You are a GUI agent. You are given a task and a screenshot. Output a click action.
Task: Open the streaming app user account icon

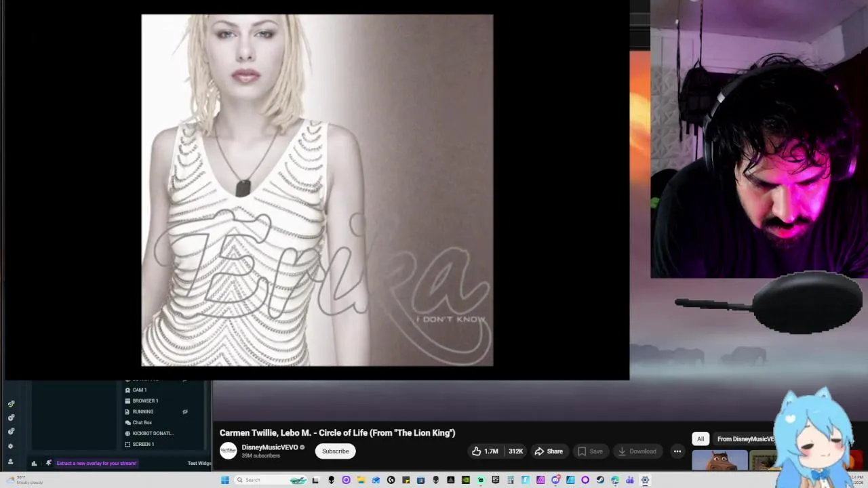pyautogui.click(x=10, y=462)
